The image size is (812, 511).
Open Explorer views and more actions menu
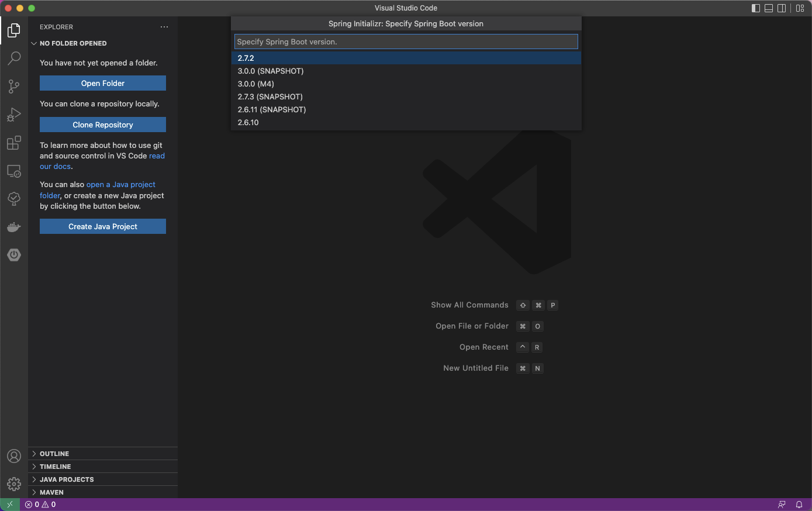[x=164, y=27]
